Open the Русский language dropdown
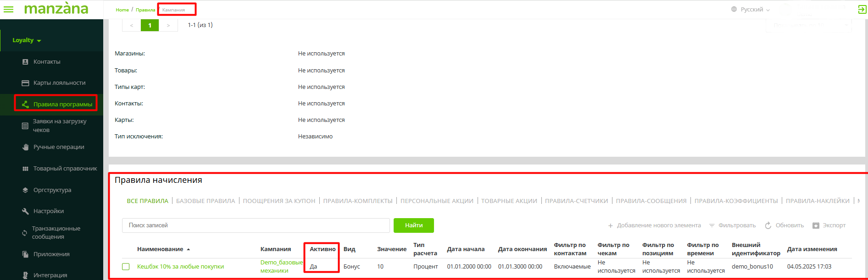This screenshot has height=280, width=868. pos(751,9)
